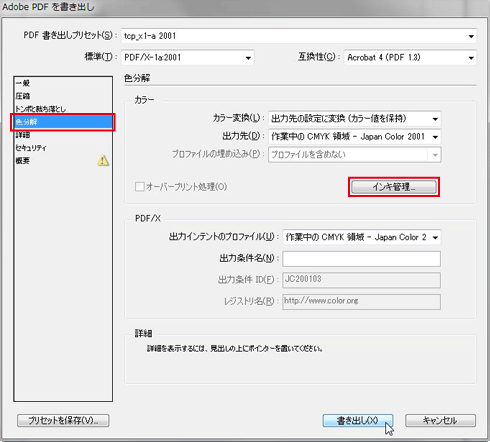This screenshot has width=490, height=442.
Task: Select 圧縮 in the category list
Action: coord(23,96)
